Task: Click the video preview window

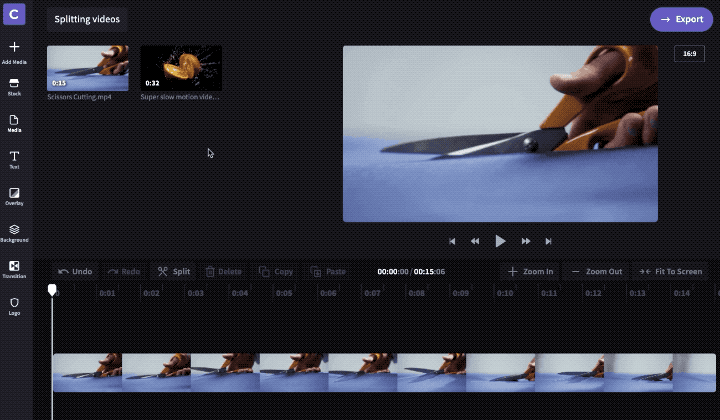Action: pos(501,134)
